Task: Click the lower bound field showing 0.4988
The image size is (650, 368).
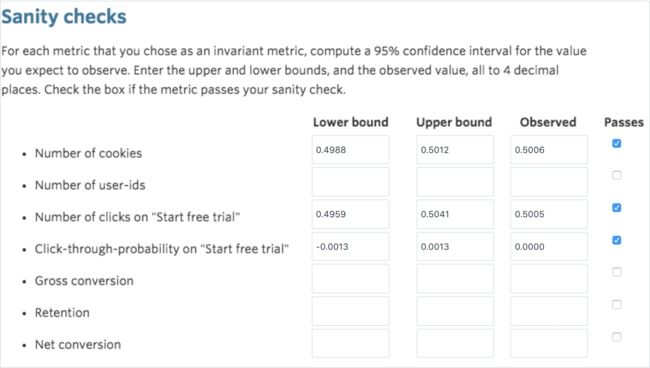Action: (350, 150)
